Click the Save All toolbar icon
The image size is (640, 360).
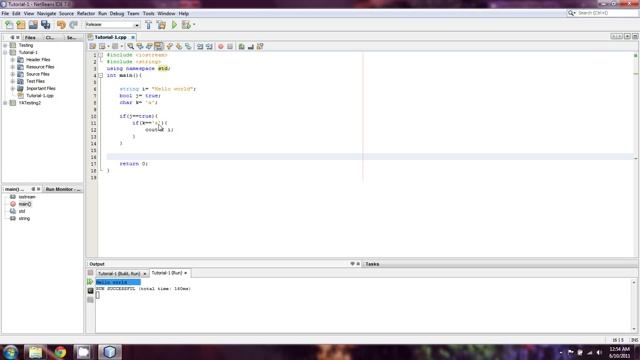[45, 25]
